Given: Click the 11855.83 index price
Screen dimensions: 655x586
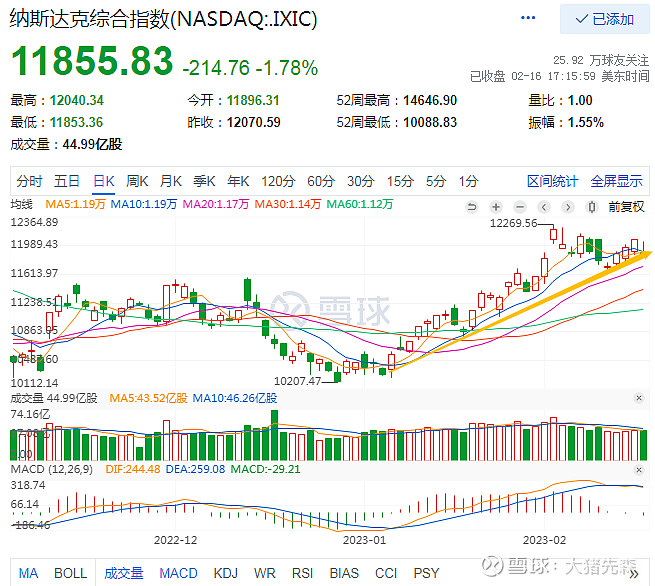Looking at the screenshot, I should 92,61.
